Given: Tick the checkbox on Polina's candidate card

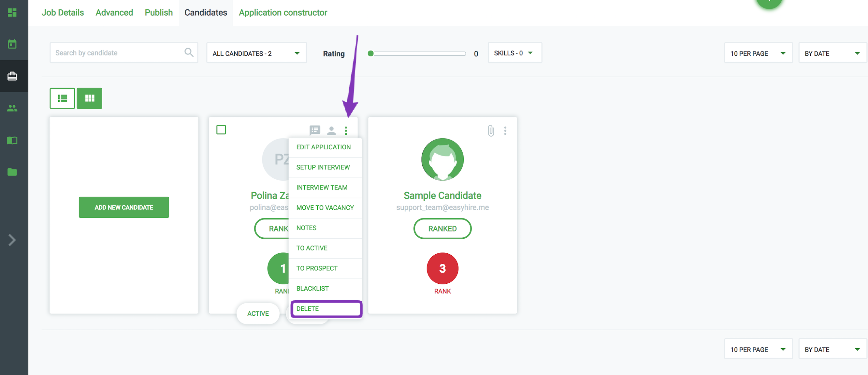Looking at the screenshot, I should coord(221,130).
